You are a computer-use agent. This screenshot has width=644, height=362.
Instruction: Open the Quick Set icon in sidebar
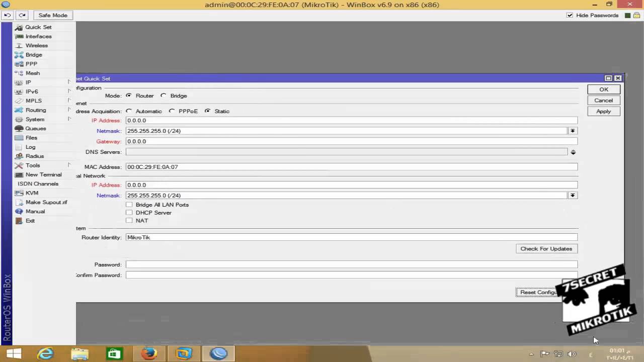pos(19,27)
